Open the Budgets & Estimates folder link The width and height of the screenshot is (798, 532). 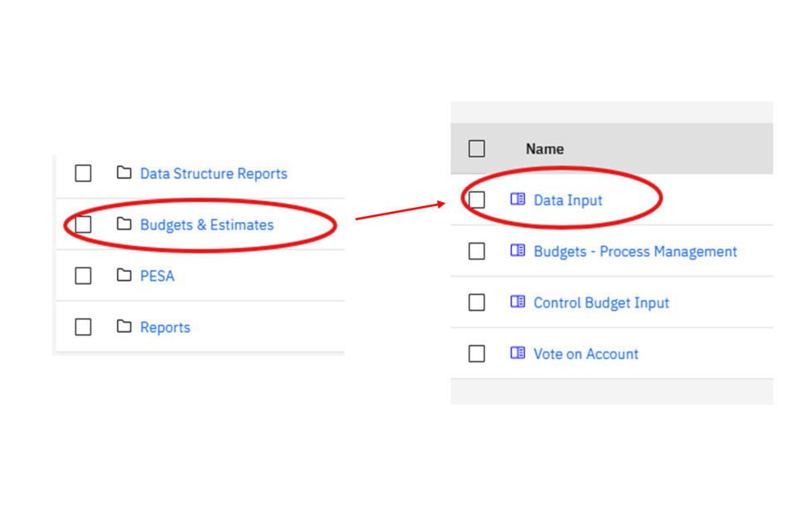point(206,224)
